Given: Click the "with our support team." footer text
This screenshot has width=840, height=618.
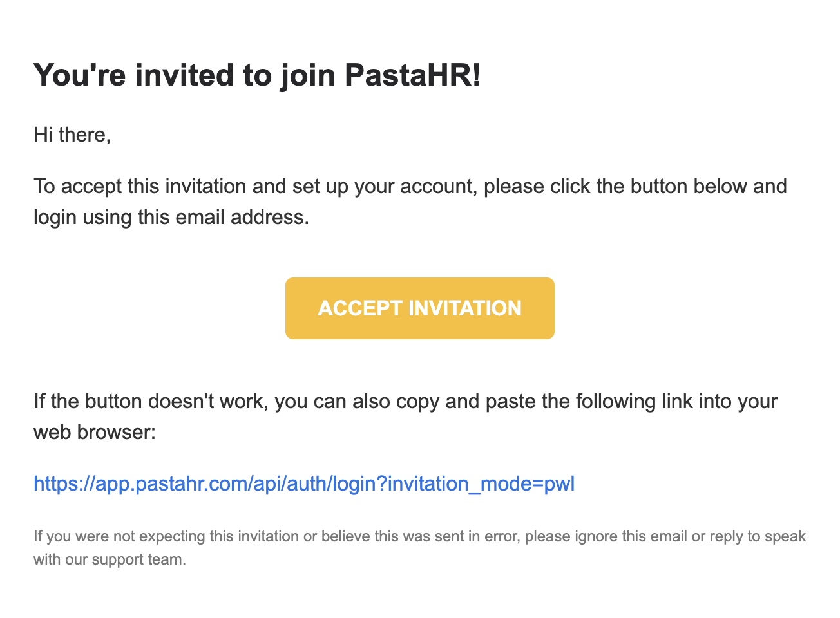Looking at the screenshot, I should click(110, 559).
